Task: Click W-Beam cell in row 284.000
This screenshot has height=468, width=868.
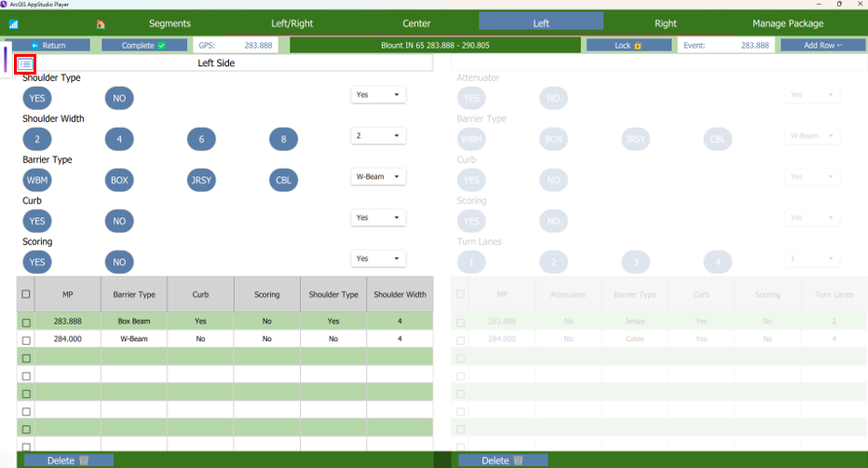Action: [134, 339]
